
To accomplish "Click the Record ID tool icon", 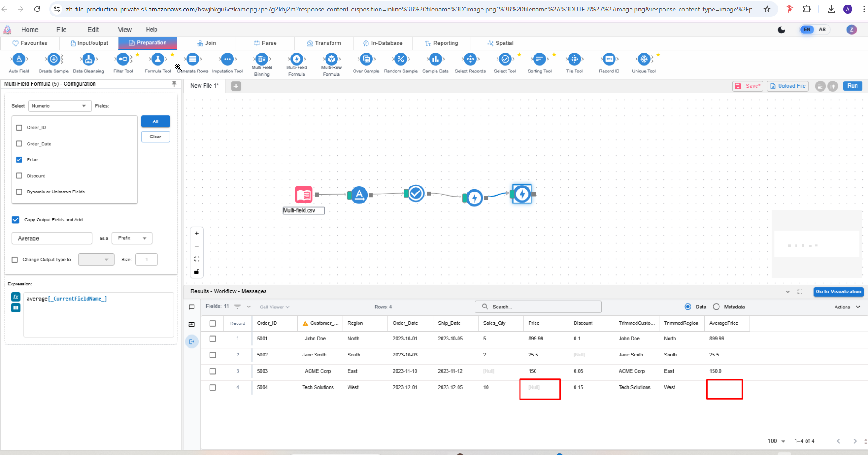I will 609,60.
